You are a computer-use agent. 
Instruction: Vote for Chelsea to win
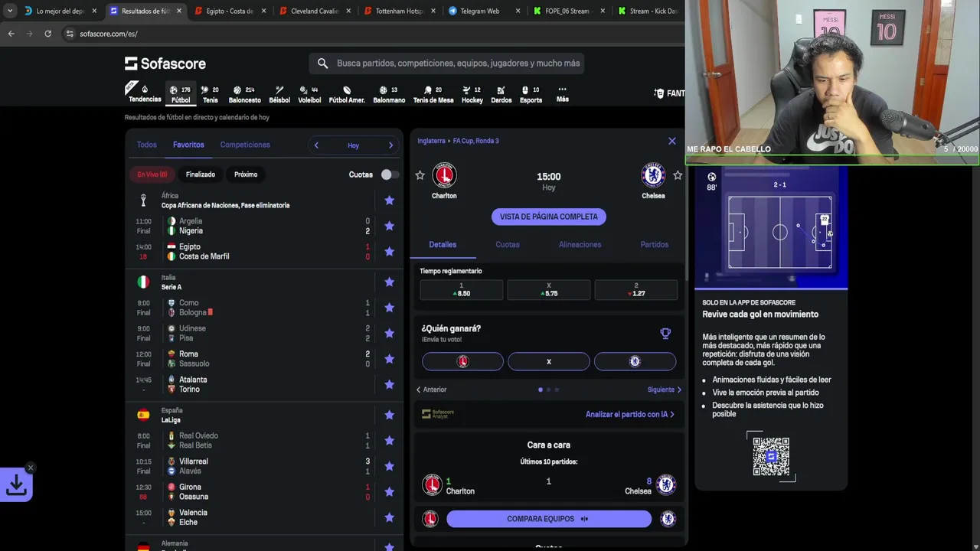point(635,361)
